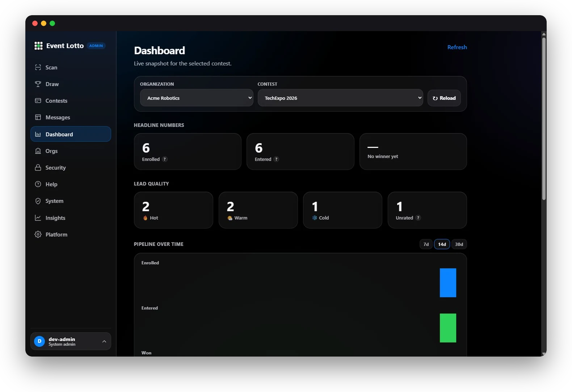Click the Cold leads card
The width and height of the screenshot is (572, 392).
342,210
